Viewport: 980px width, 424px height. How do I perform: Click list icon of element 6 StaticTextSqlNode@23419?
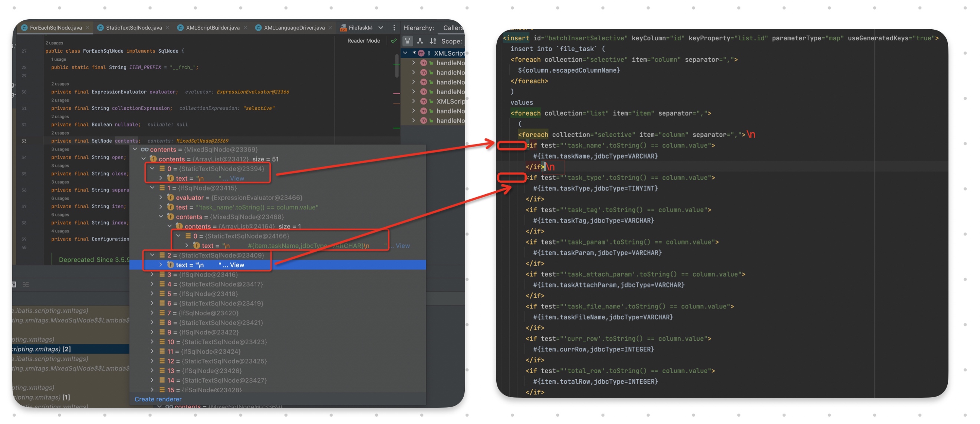click(162, 304)
